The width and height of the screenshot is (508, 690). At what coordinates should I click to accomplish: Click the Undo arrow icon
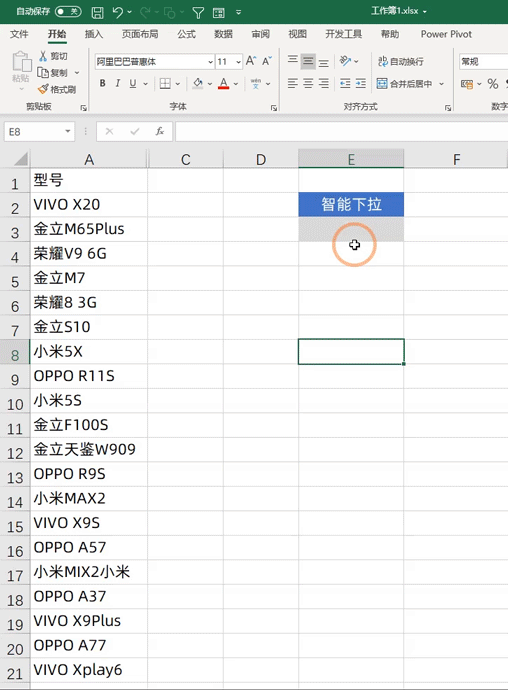[x=118, y=12]
